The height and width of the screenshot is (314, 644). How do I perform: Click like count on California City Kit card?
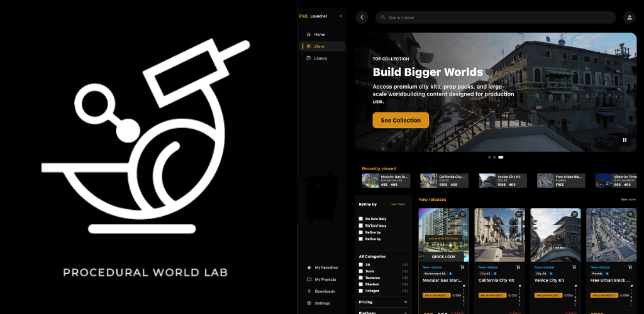click(x=512, y=295)
